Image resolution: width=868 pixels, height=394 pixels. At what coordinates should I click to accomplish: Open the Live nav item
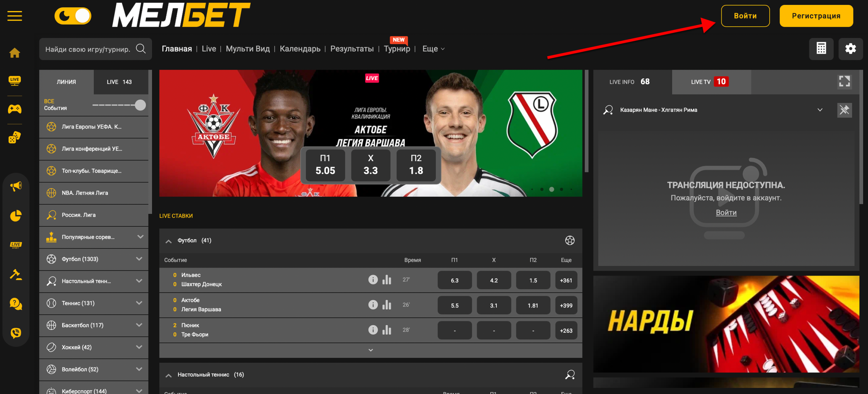209,49
